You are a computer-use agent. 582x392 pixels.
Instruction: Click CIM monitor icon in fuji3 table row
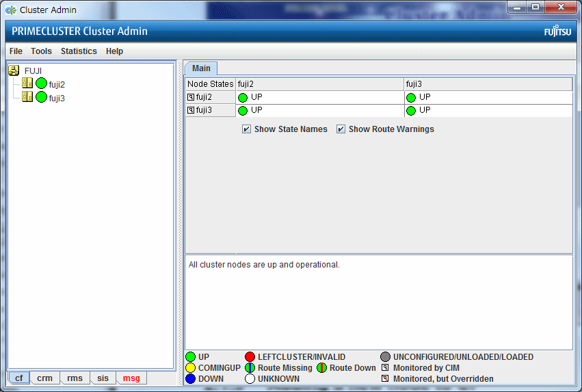191,110
